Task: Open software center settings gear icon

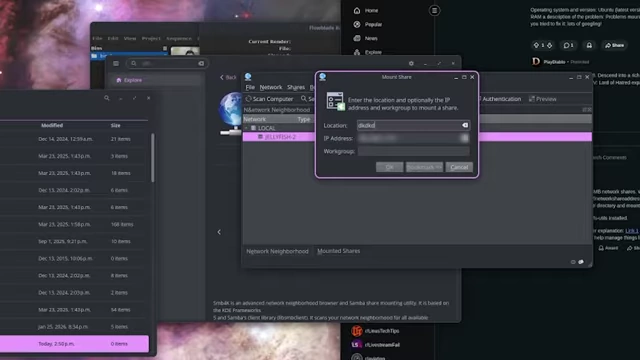Action: (x=411, y=64)
